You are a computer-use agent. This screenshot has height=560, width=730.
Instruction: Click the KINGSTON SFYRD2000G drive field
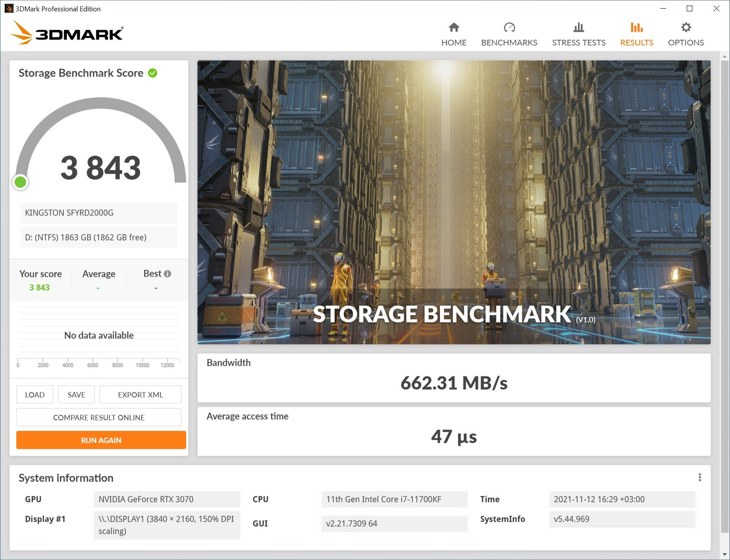(x=99, y=213)
